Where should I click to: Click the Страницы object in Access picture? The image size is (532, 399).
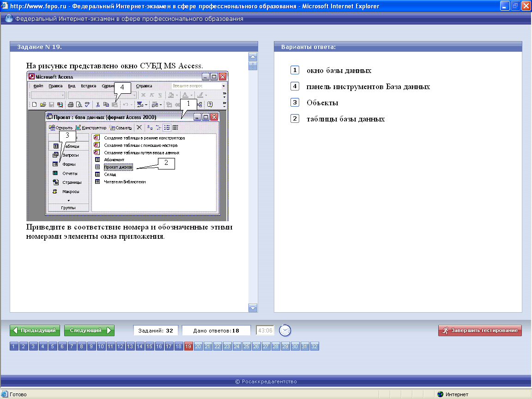(x=68, y=182)
